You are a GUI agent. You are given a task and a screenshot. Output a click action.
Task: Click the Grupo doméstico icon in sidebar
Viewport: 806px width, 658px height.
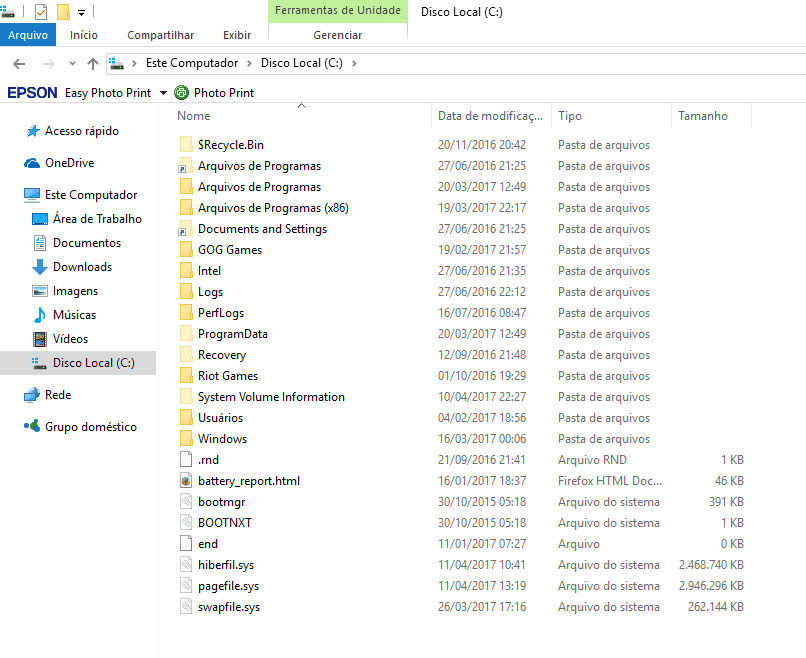coord(32,426)
